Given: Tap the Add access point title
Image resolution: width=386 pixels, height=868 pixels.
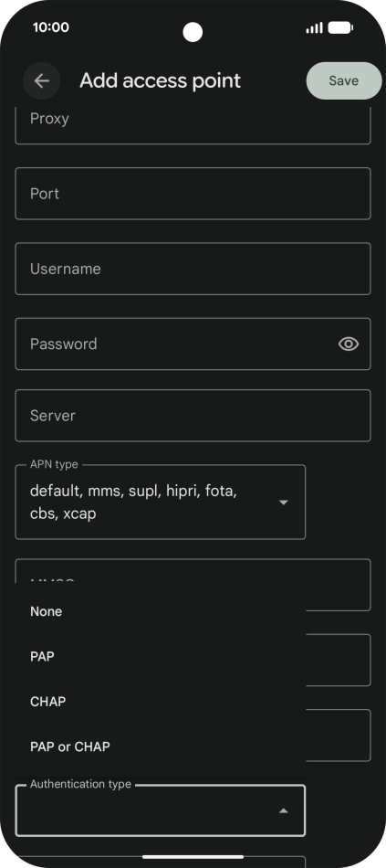Looking at the screenshot, I should click(x=161, y=80).
